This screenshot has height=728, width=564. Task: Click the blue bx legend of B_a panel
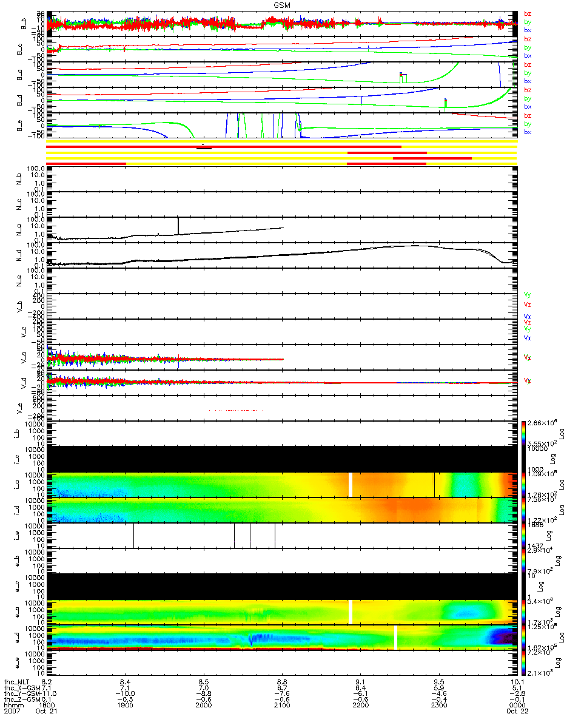pos(528,81)
